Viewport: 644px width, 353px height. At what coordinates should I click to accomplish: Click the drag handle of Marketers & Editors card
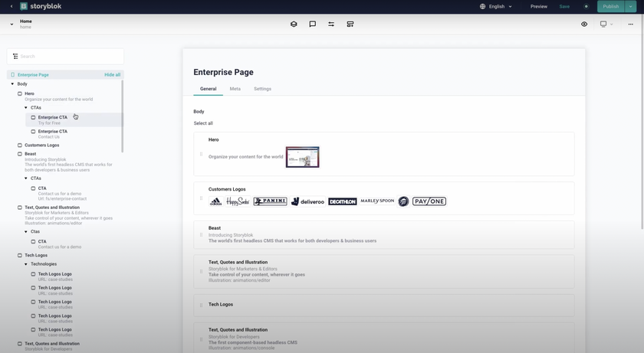point(201,271)
